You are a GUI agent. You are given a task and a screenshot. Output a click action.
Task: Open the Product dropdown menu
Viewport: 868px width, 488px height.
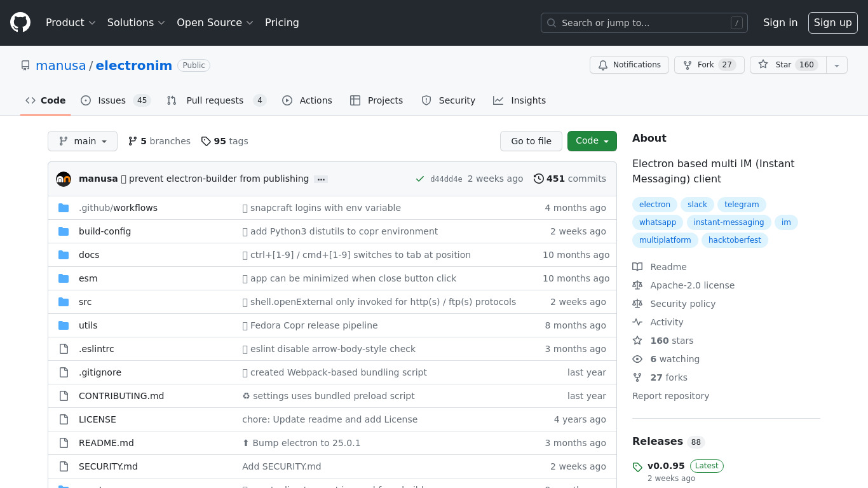click(71, 23)
